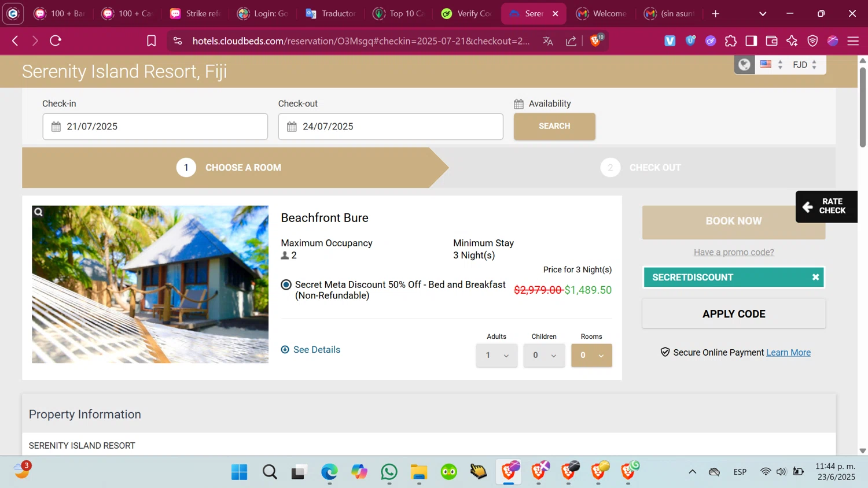Open the Learn More secure payment link
Screen dimensions: 868x488
(788, 352)
